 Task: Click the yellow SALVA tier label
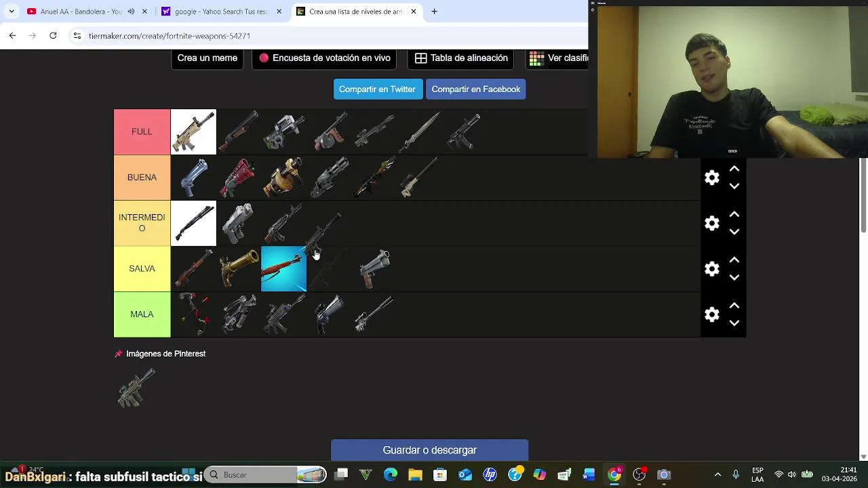[142, 269]
